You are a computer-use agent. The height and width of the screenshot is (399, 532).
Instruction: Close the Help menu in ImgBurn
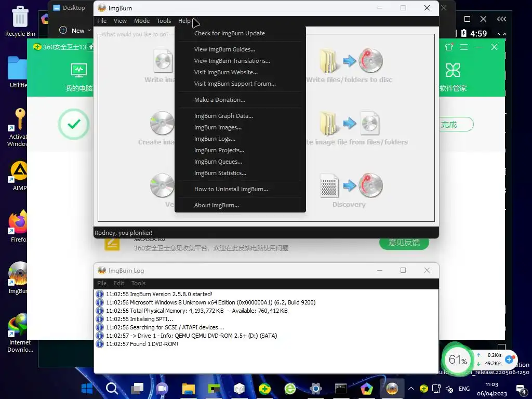click(184, 21)
